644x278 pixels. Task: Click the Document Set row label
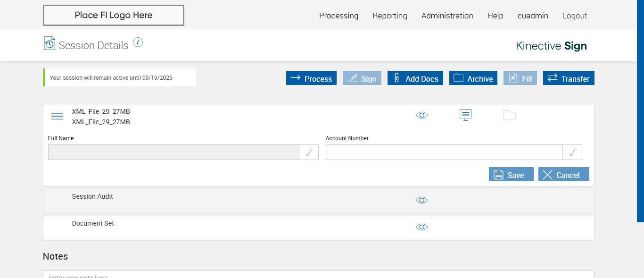click(93, 223)
